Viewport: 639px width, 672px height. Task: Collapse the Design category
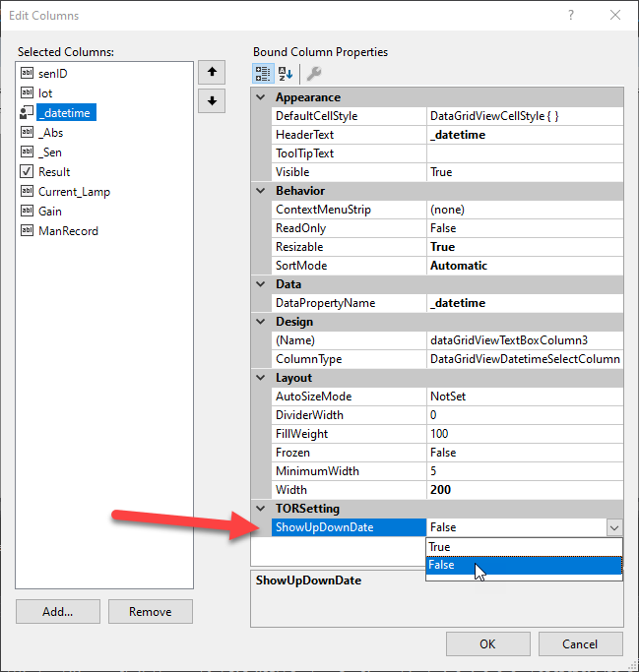point(261,322)
